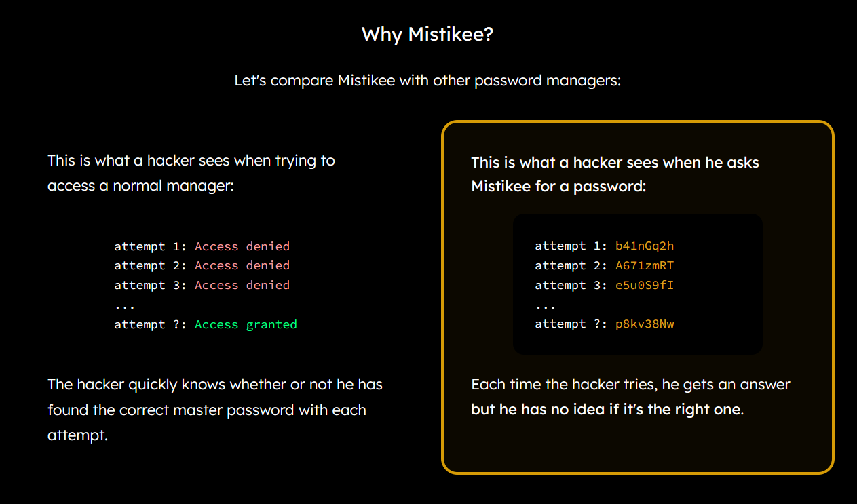Select "Access denied" text for attempt 2

click(242, 265)
